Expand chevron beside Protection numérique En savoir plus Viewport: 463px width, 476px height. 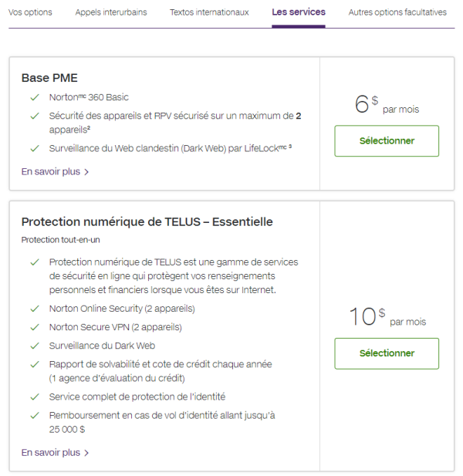click(x=86, y=453)
